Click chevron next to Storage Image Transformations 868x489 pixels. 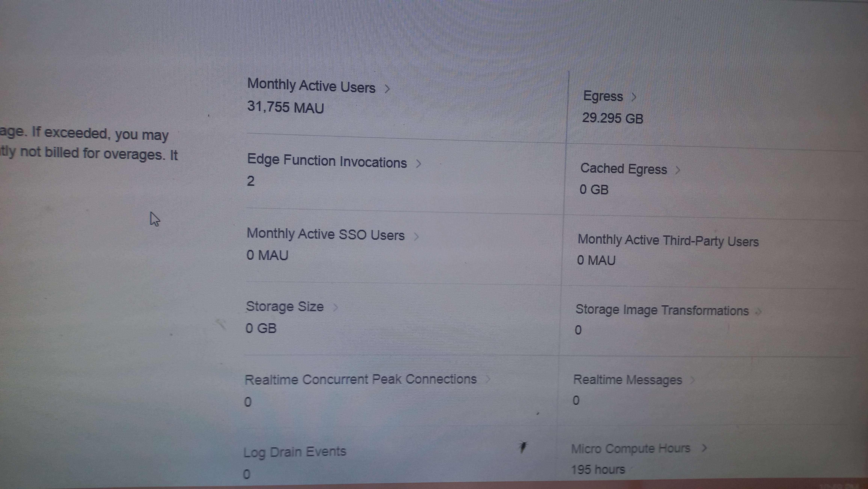(759, 312)
